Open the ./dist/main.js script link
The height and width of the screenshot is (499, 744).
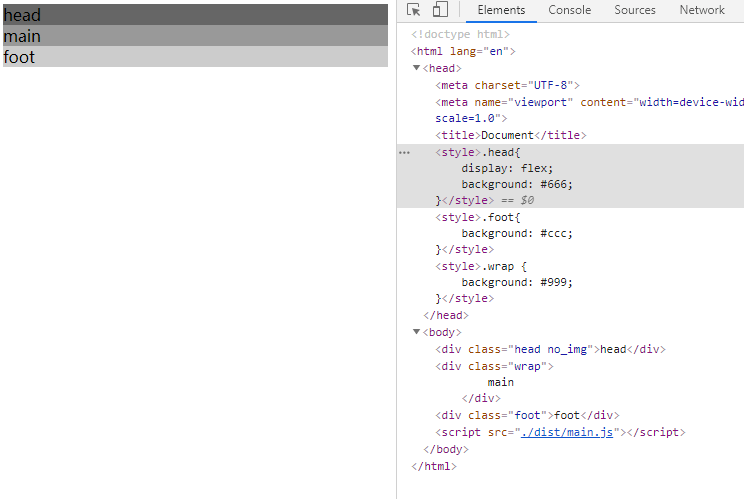click(x=567, y=432)
